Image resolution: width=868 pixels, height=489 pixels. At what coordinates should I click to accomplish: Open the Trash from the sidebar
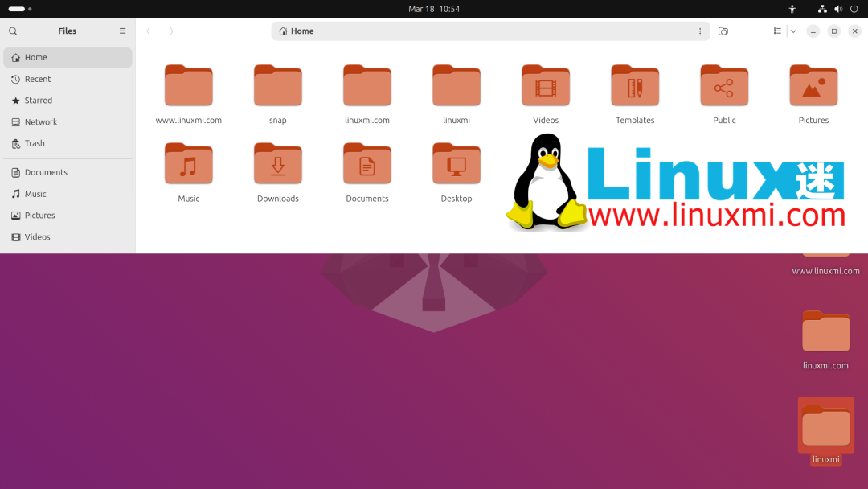click(x=35, y=143)
